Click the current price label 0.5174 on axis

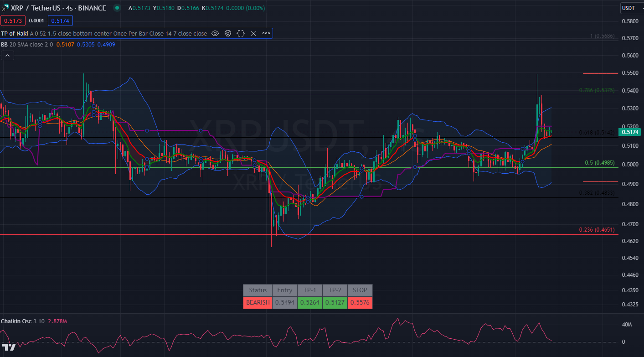(x=630, y=132)
